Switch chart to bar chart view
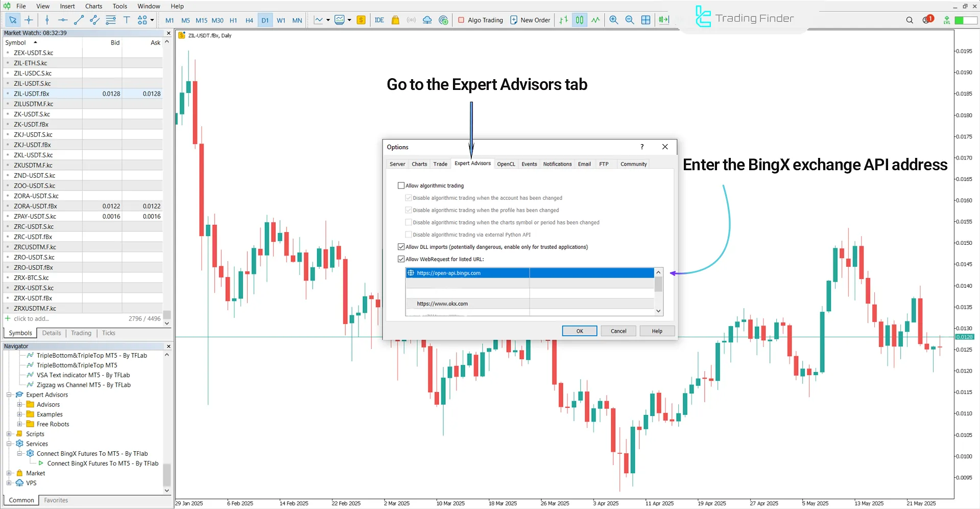The width and height of the screenshot is (980, 509). (x=563, y=20)
